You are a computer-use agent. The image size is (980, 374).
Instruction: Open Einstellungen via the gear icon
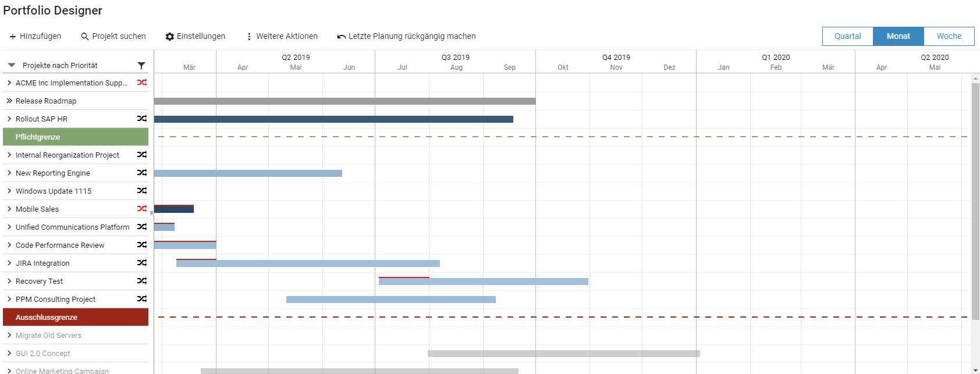(170, 37)
